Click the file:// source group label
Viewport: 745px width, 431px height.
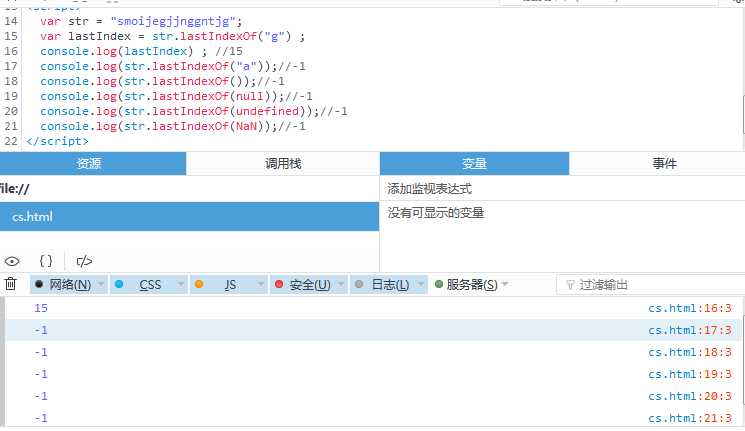15,189
